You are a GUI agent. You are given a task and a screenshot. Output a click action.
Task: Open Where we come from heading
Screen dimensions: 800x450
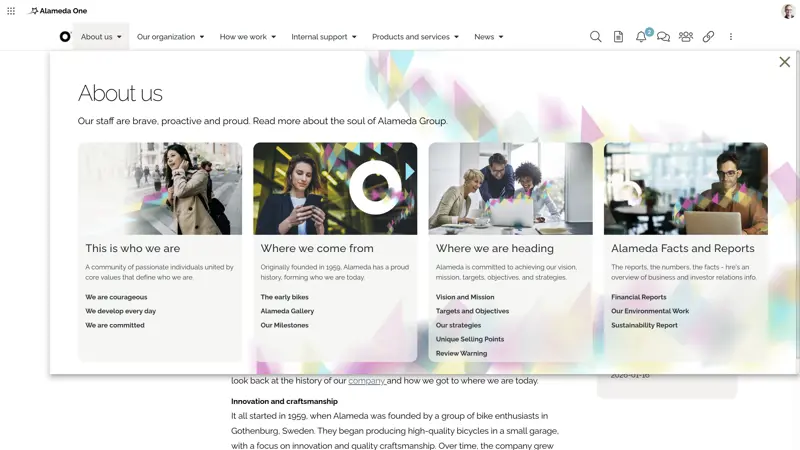click(317, 248)
